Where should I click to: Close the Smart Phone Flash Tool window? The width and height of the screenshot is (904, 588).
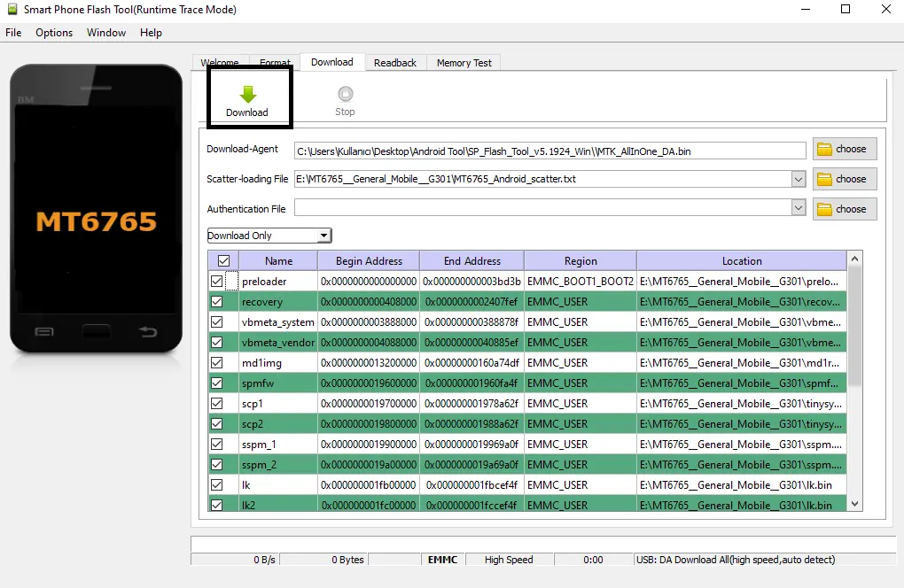pos(886,9)
